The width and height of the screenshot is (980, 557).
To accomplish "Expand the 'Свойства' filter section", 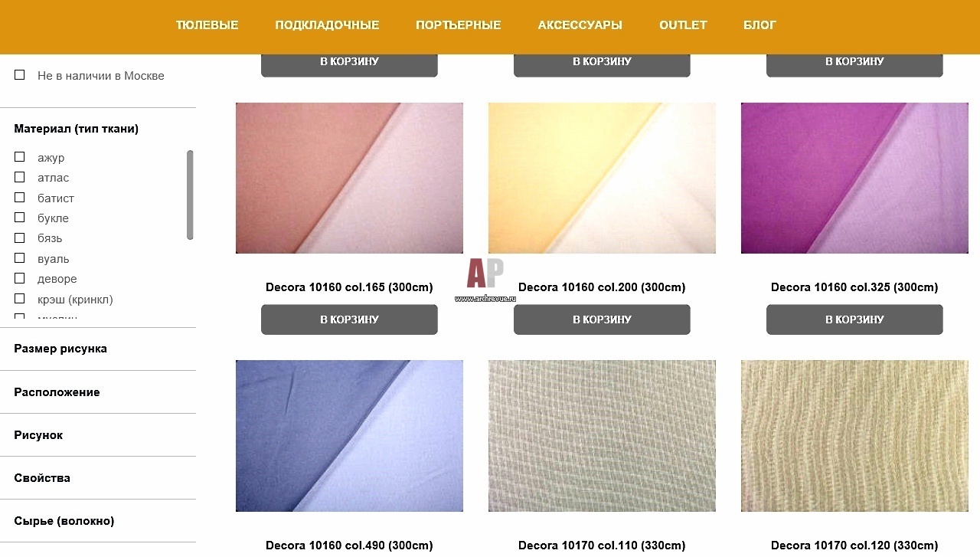I will (x=98, y=477).
